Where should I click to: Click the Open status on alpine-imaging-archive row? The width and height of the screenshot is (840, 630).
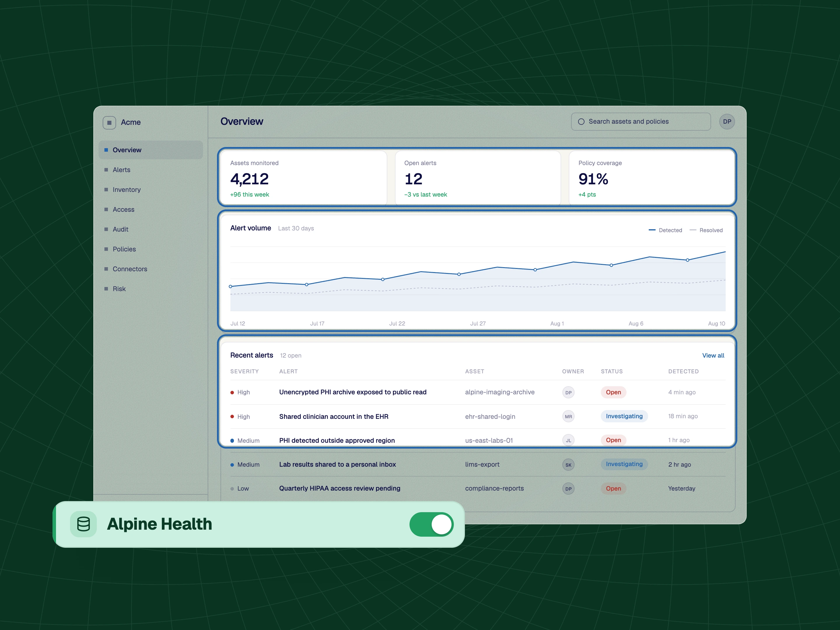(x=613, y=392)
